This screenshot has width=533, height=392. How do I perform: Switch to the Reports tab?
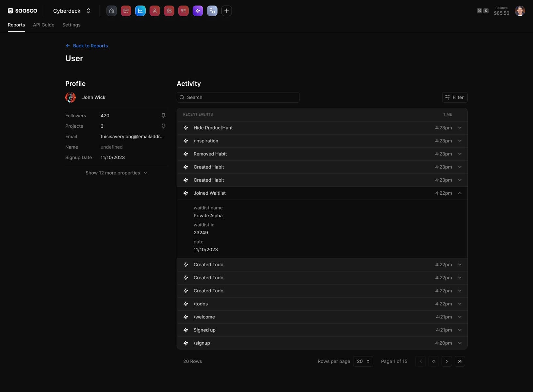pyautogui.click(x=16, y=25)
